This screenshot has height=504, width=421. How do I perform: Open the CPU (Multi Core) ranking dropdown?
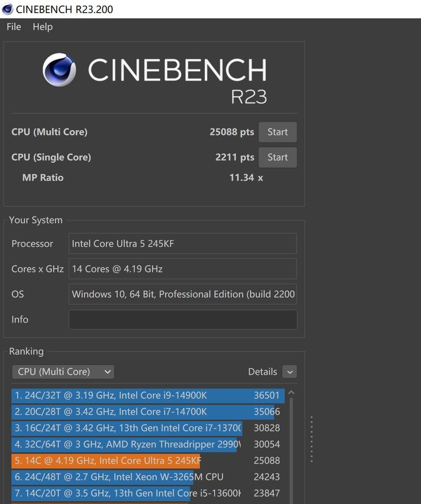(x=63, y=372)
